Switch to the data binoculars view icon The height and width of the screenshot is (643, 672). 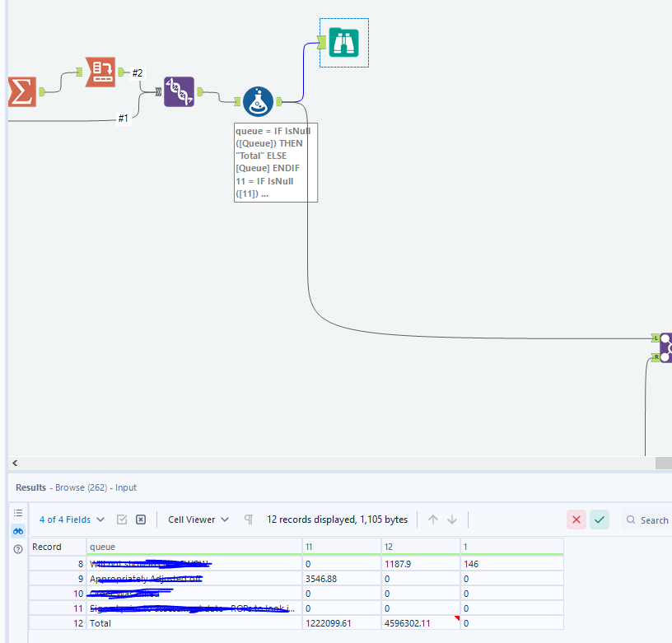pyautogui.click(x=18, y=531)
